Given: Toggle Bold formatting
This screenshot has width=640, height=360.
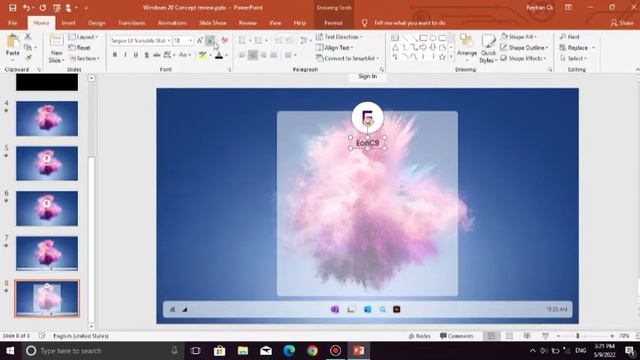Looking at the screenshot, I should (115, 55).
